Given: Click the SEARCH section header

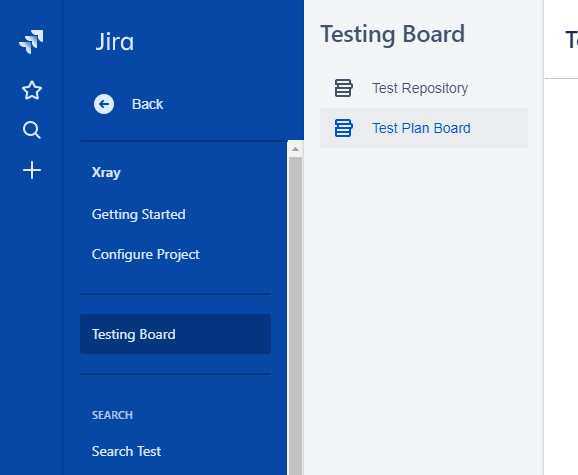Looking at the screenshot, I should (112, 415).
